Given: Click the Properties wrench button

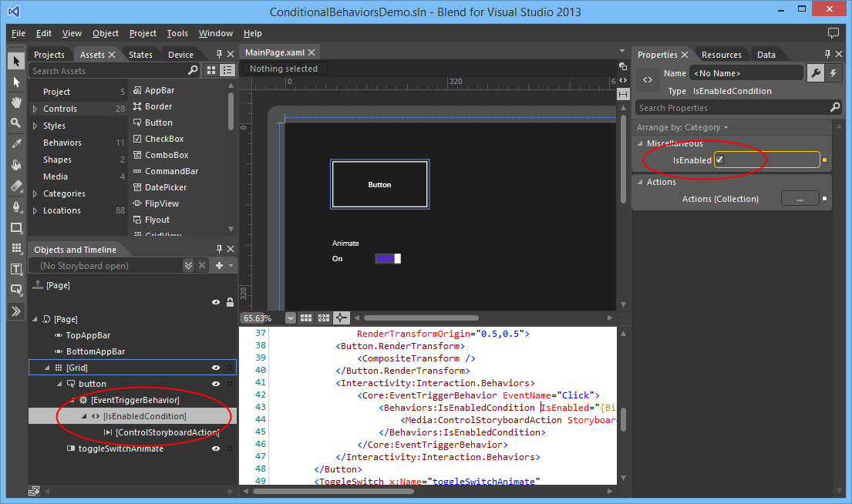Looking at the screenshot, I should 816,72.
